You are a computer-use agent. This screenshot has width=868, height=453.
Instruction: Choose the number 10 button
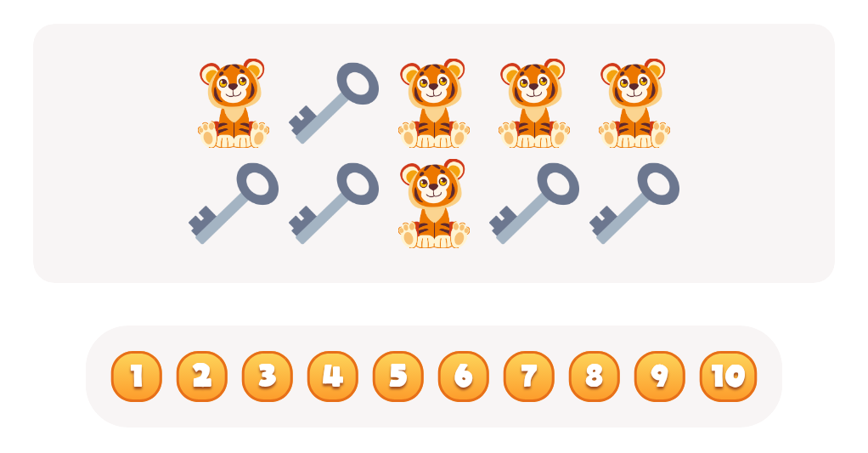click(728, 377)
